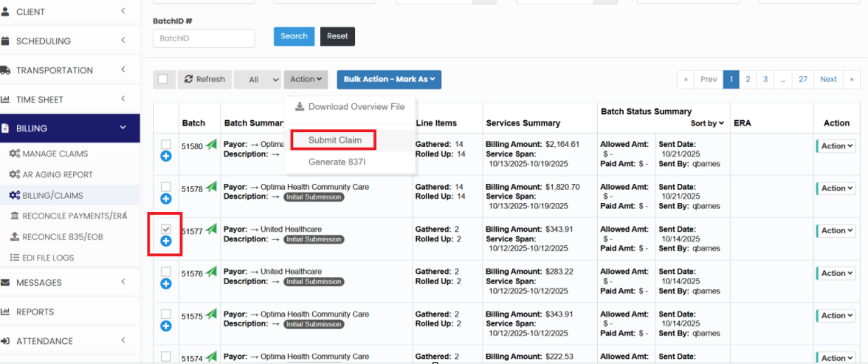Click the blue Search button
Screen dimensions: 868x364
click(x=294, y=36)
